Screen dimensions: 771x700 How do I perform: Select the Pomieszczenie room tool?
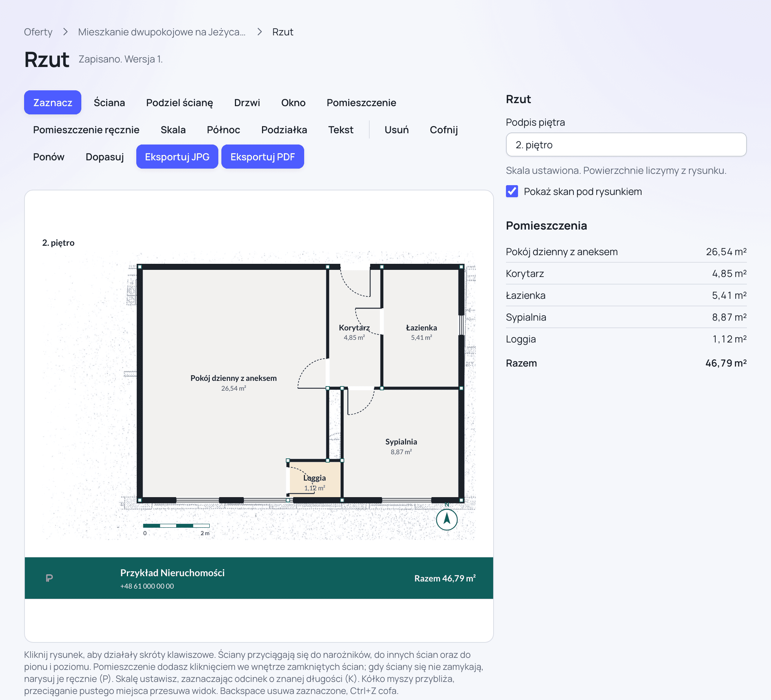[361, 102]
